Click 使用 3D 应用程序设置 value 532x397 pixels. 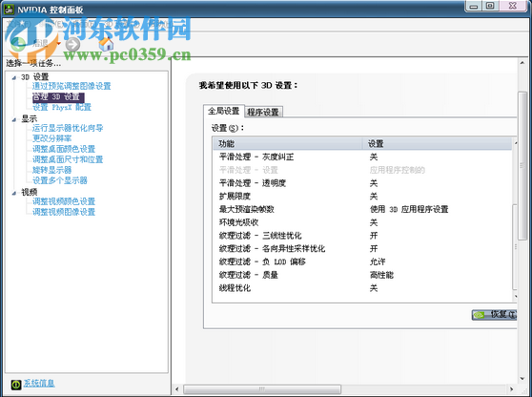[x=409, y=209]
